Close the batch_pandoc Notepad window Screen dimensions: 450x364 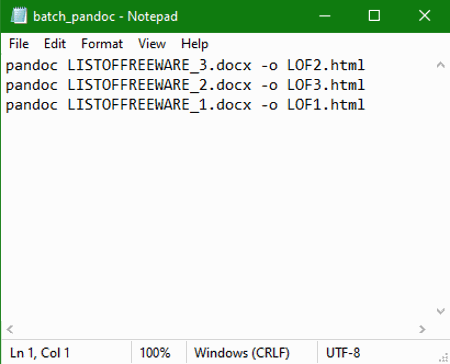pos(425,16)
